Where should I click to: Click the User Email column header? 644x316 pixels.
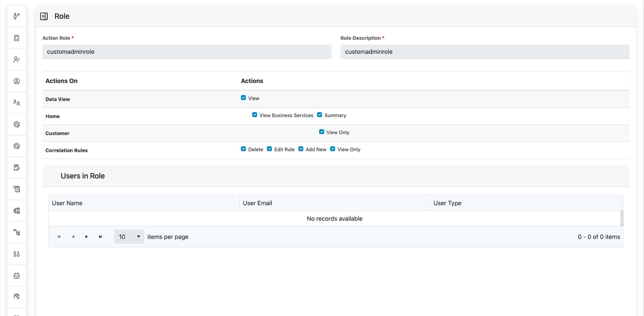(x=257, y=203)
